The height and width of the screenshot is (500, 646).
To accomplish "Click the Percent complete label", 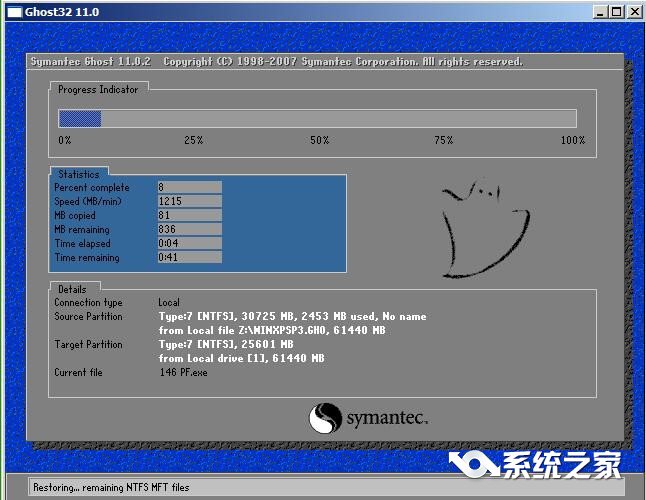I will [92, 187].
